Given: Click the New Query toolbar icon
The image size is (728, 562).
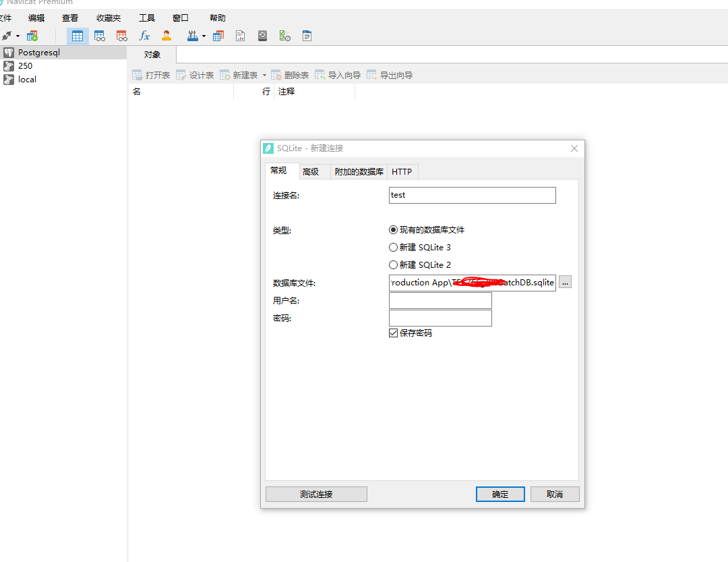Looking at the screenshot, I should tap(32, 36).
